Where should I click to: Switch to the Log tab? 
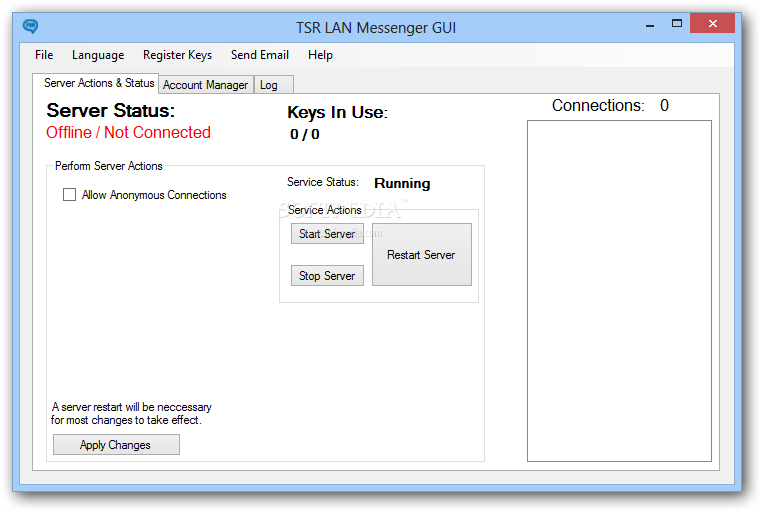coord(274,85)
